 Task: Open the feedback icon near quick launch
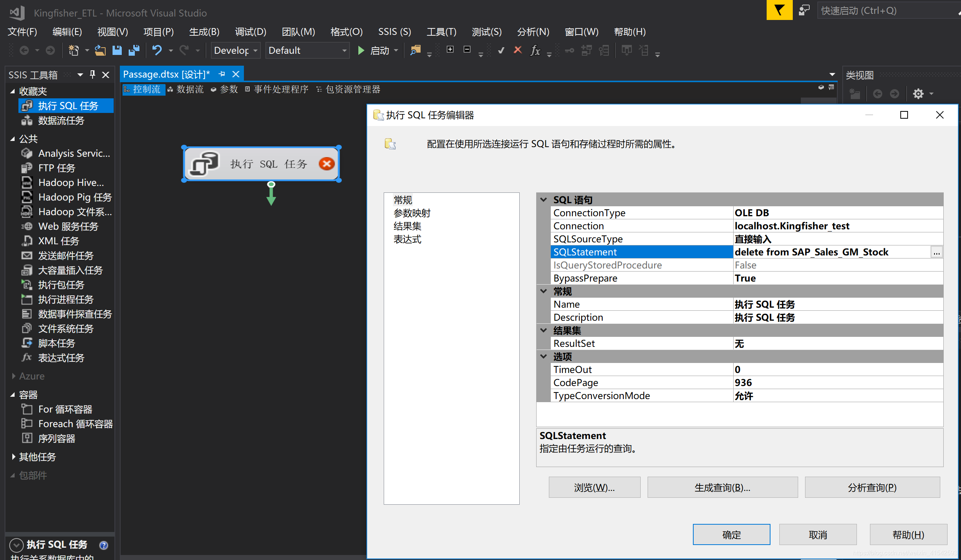804,10
